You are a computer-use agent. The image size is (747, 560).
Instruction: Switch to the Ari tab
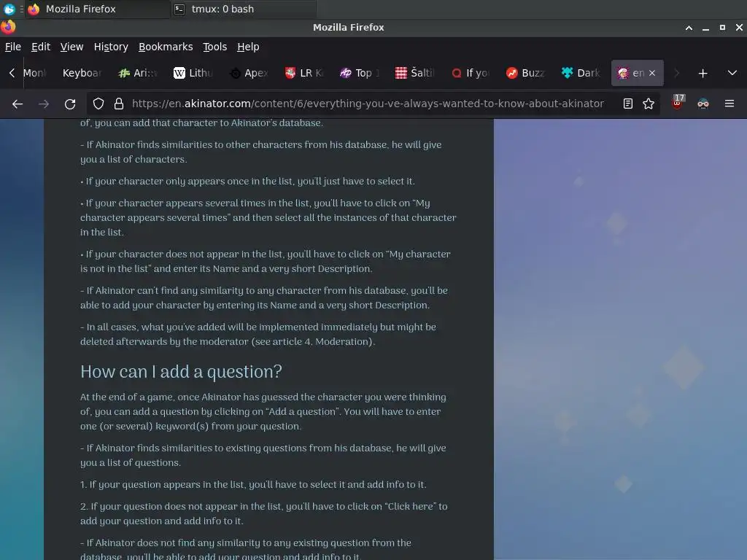(138, 73)
